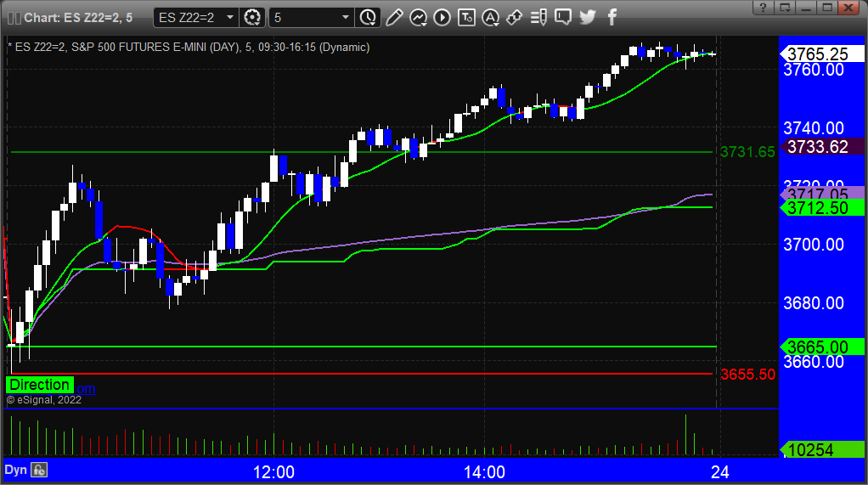Click the green 3712.50 price marker
This screenshot has width=868, height=485.
[x=822, y=208]
